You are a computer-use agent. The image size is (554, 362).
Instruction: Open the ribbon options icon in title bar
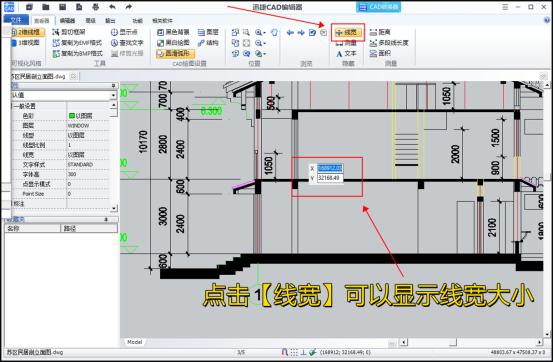(505, 7)
